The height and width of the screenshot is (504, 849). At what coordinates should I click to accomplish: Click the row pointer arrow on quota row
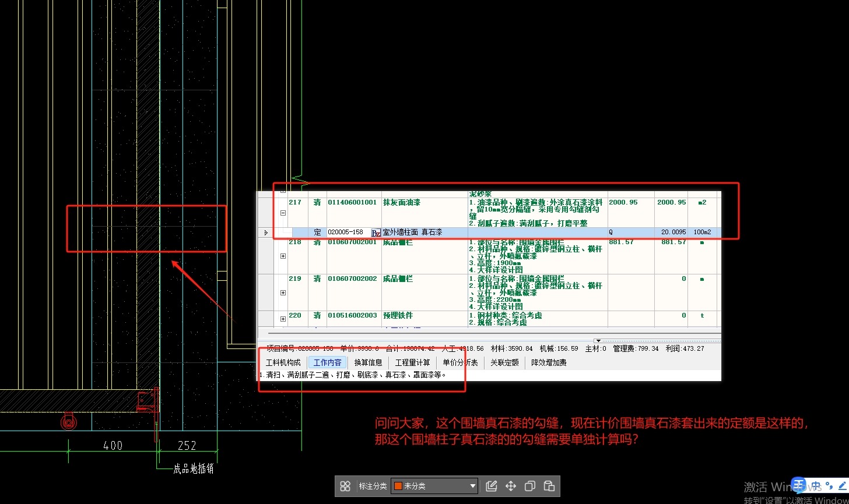pyautogui.click(x=266, y=232)
